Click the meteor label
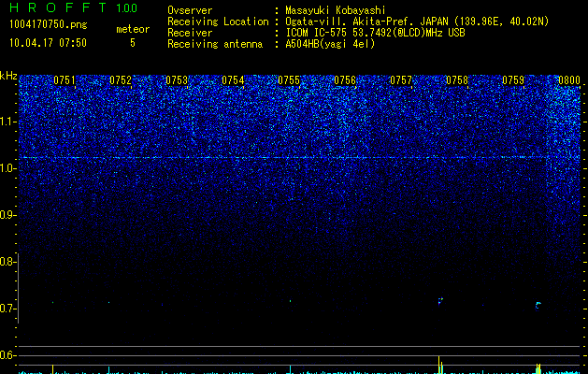 coord(133,29)
